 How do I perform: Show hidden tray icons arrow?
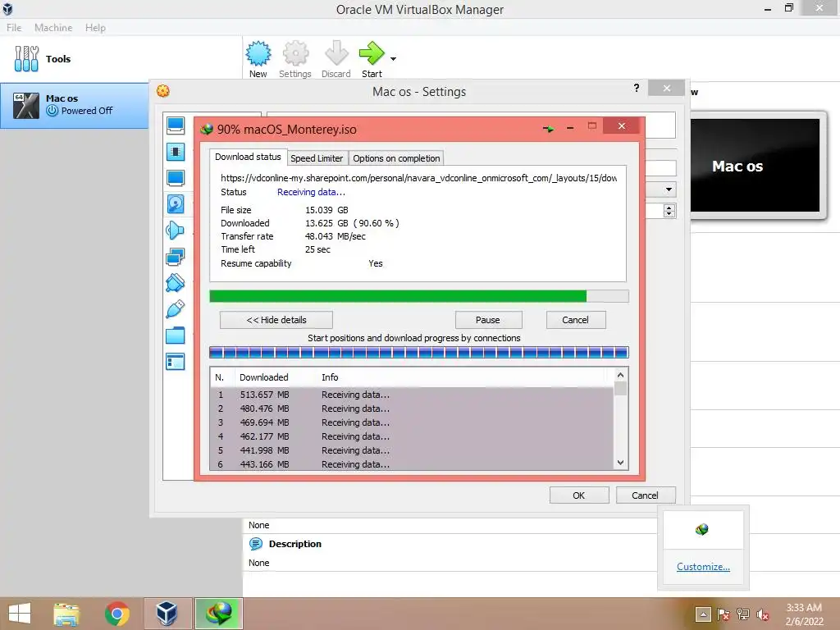(703, 614)
